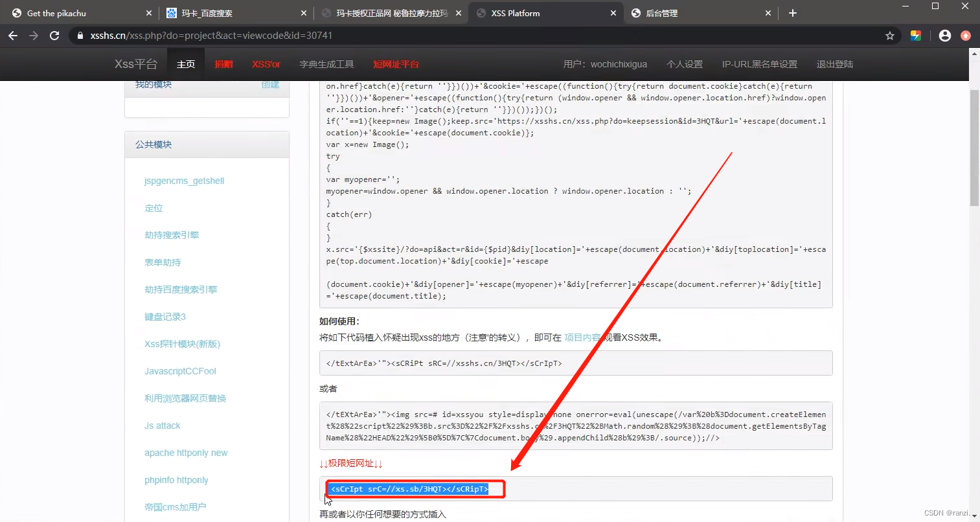Open 'IP-URL黑名单设置' in navigation
The width and height of the screenshot is (980, 522).
[760, 64]
